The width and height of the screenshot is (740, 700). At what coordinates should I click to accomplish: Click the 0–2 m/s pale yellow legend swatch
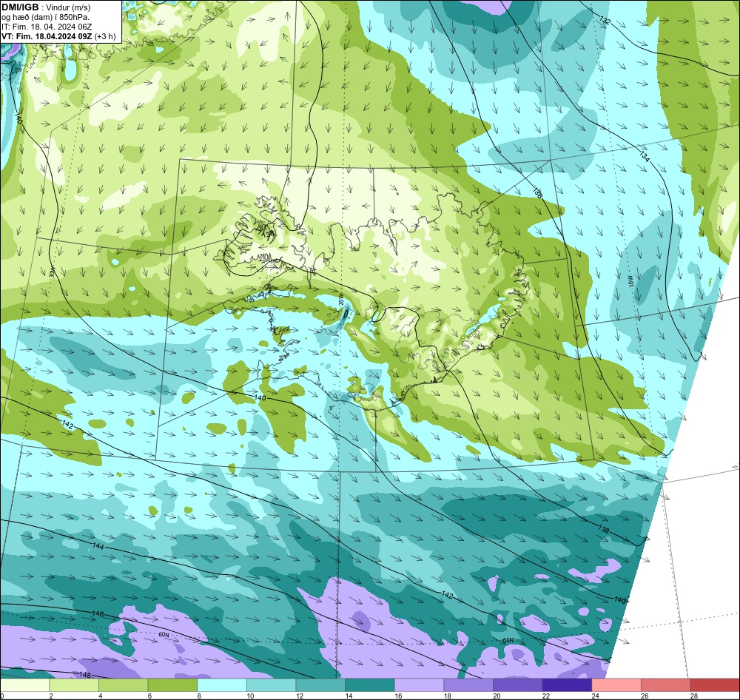coord(24,685)
